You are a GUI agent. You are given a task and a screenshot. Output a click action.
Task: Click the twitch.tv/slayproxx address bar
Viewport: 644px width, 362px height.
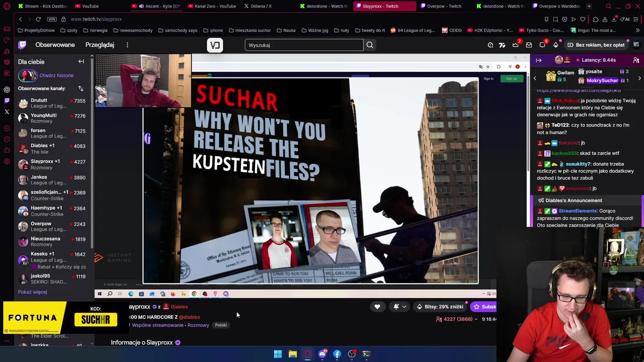96,19
